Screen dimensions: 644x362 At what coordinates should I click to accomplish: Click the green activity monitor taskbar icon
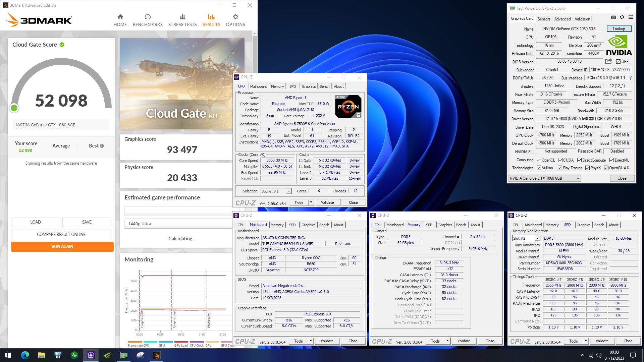(74, 355)
